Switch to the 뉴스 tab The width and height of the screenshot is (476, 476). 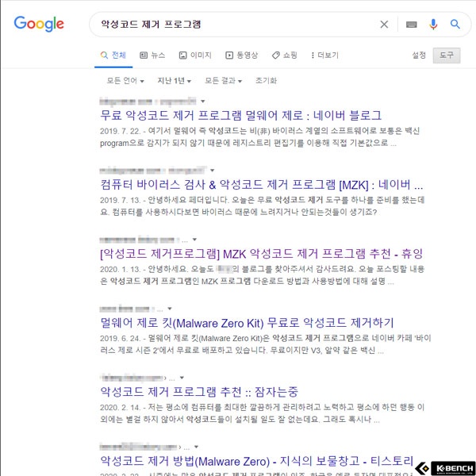point(152,56)
